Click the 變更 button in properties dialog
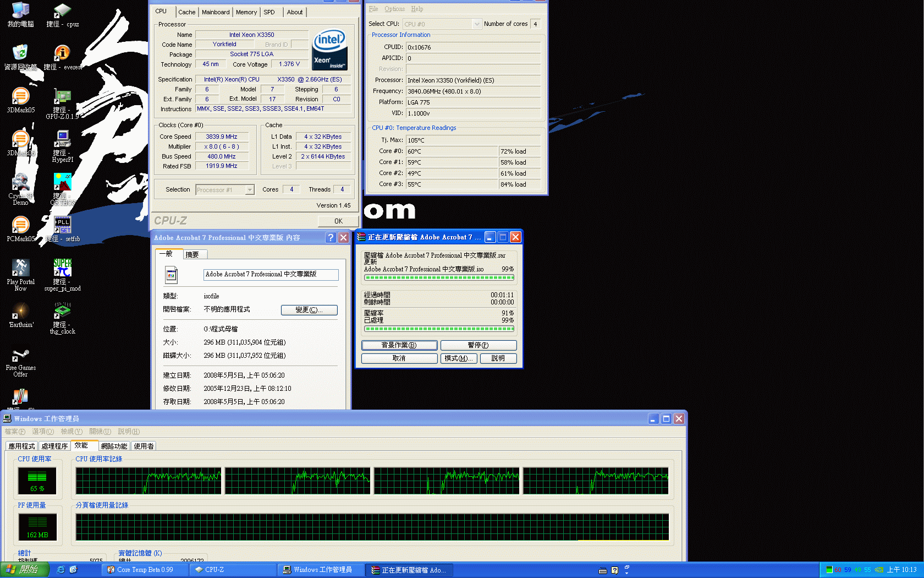This screenshot has width=924, height=578. point(309,310)
